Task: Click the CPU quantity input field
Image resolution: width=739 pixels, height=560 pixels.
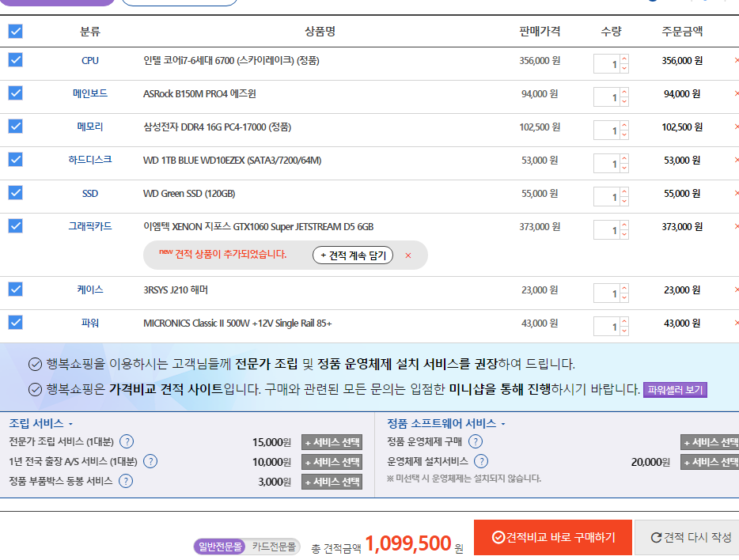Action: coord(607,64)
